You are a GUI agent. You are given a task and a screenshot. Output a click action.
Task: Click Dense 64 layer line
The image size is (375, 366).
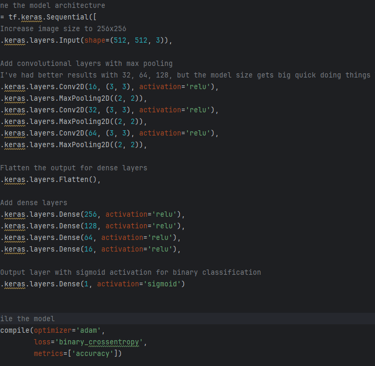coord(90,238)
